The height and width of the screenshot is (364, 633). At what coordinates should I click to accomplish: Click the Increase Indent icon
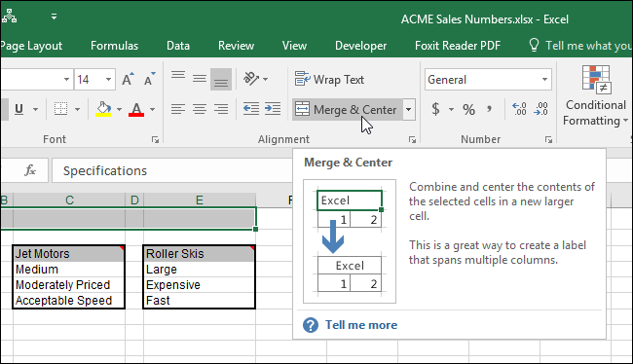pyautogui.click(x=273, y=109)
